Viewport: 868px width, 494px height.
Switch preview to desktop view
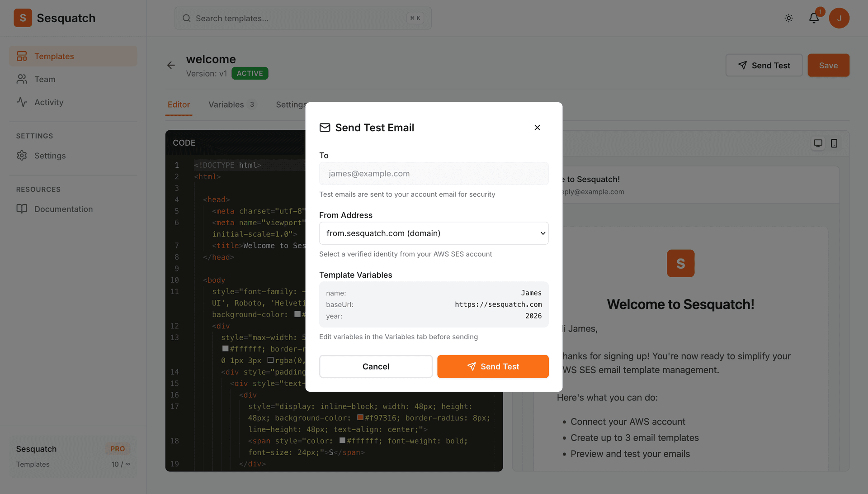click(x=817, y=143)
